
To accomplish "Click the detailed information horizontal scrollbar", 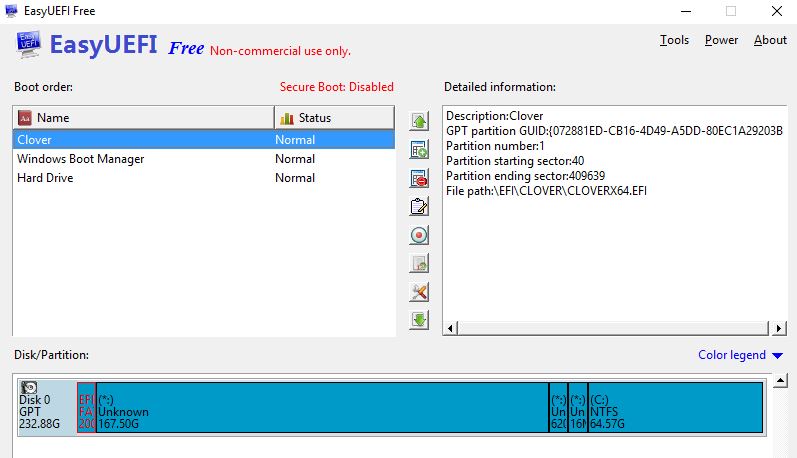I will [614, 328].
